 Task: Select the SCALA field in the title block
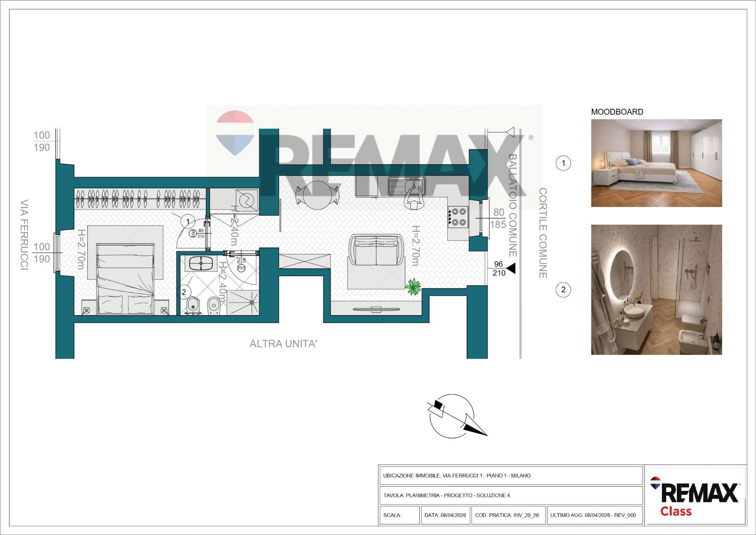(x=400, y=515)
